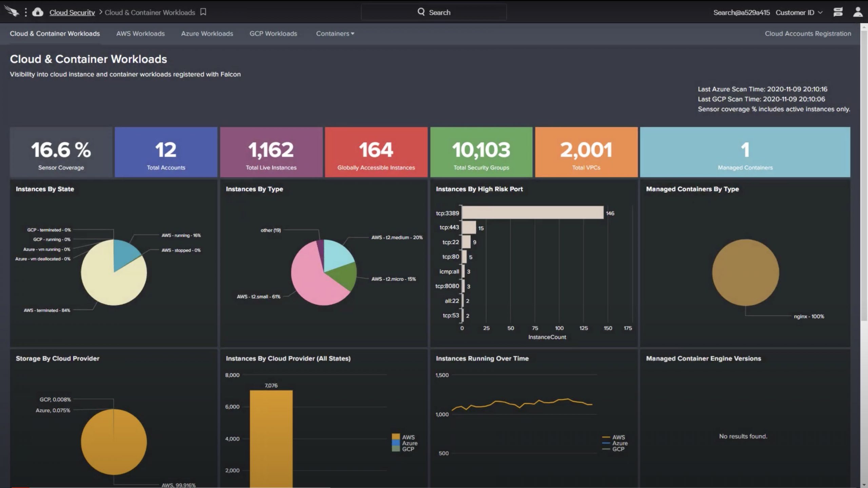Click the CrowdStrike falcon logo icon
The height and width of the screenshot is (488, 868).
click(x=12, y=12)
